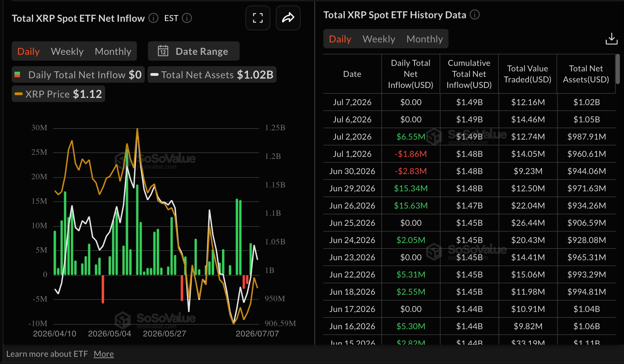Select the Jul 6,2026 row date
The width and height of the screenshot is (624, 364).
pyautogui.click(x=352, y=120)
